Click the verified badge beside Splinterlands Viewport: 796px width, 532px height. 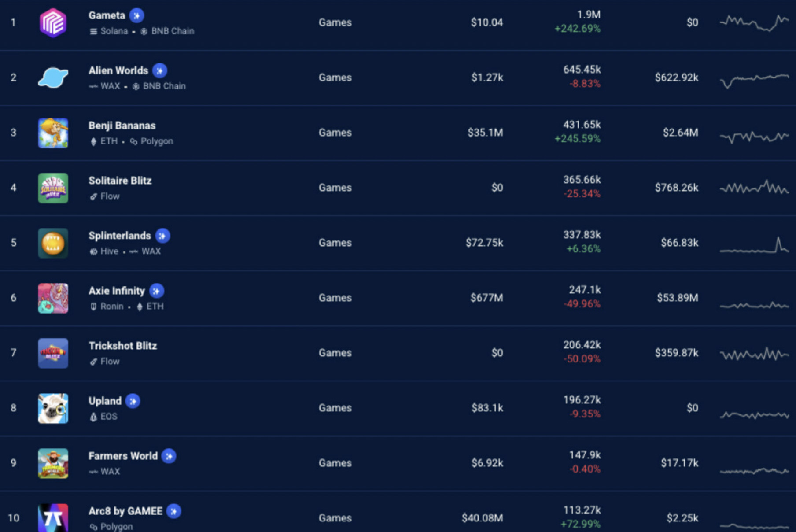[x=162, y=236]
